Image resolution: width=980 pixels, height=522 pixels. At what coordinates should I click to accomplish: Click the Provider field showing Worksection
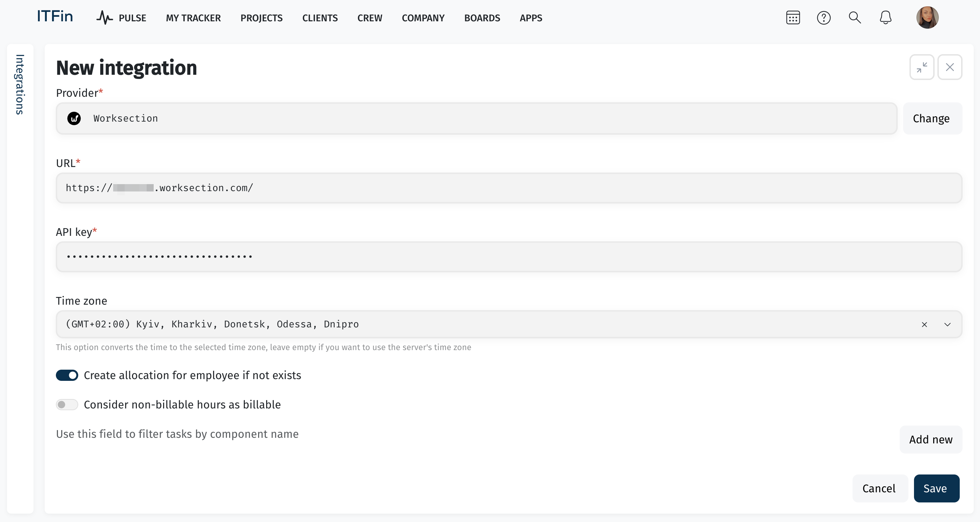476,118
